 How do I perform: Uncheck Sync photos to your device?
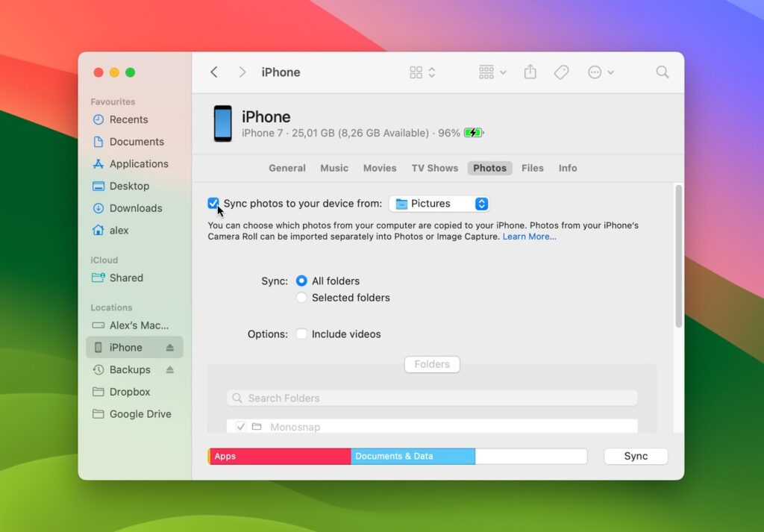coord(214,203)
